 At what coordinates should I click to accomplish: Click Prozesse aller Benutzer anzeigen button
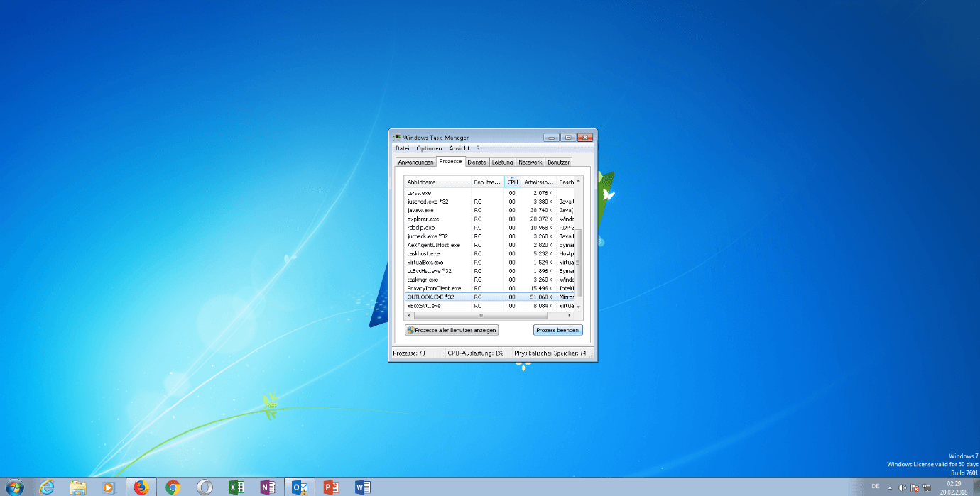point(452,330)
